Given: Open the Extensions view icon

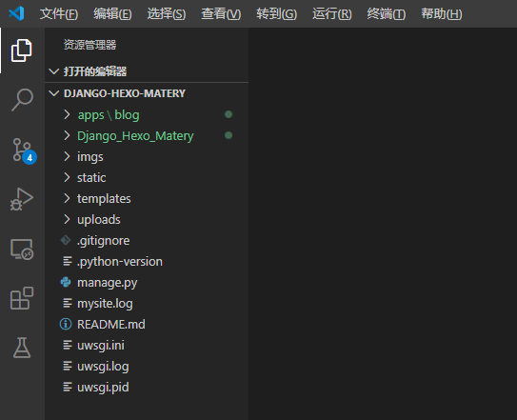Looking at the screenshot, I should [x=22, y=298].
